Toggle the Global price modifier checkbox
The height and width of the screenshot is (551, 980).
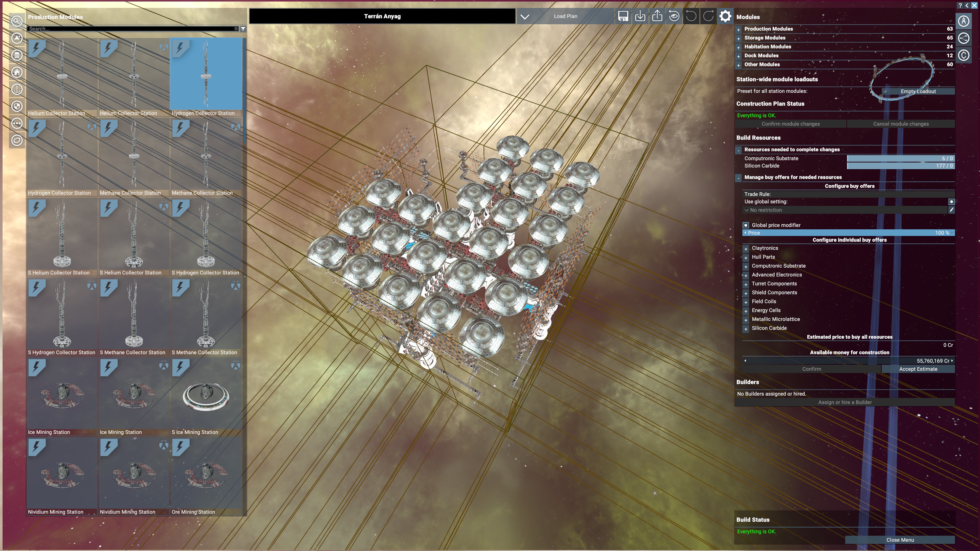[x=746, y=225]
